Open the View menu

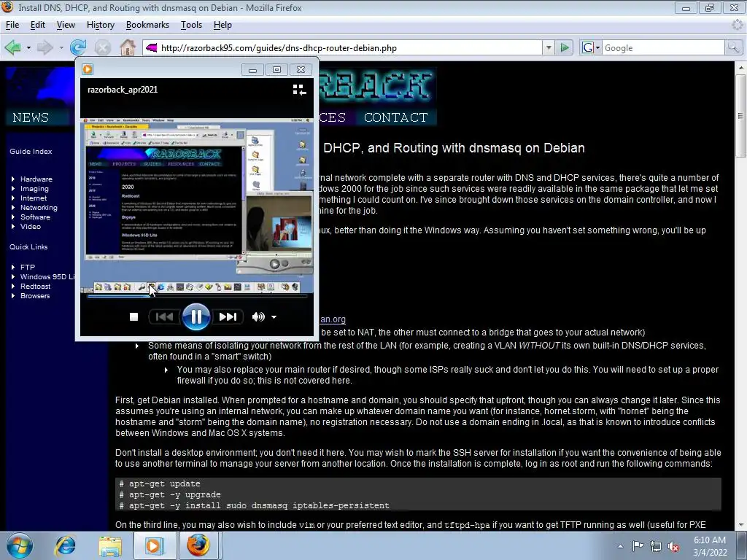pos(66,25)
